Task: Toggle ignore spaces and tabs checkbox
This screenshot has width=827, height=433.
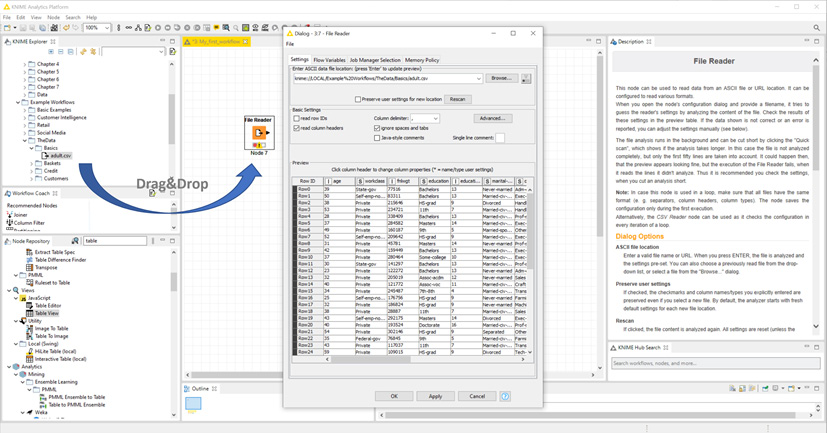Action: (377, 128)
